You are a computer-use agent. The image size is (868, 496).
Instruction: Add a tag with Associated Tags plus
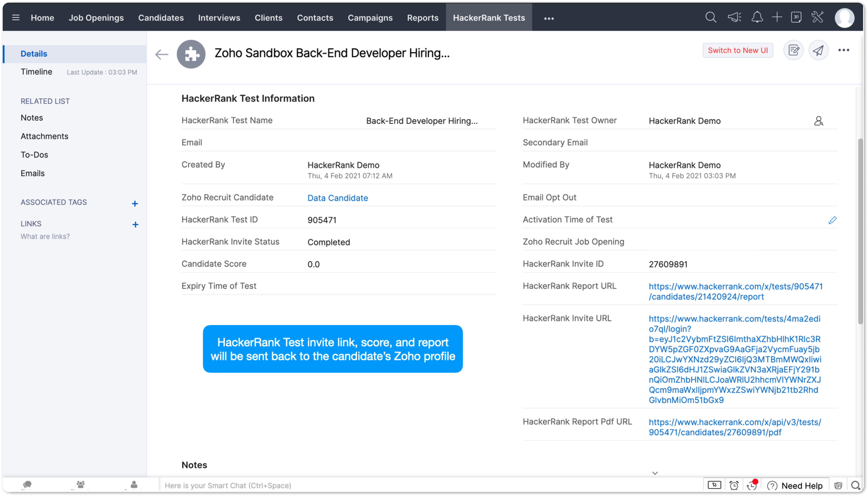(135, 204)
